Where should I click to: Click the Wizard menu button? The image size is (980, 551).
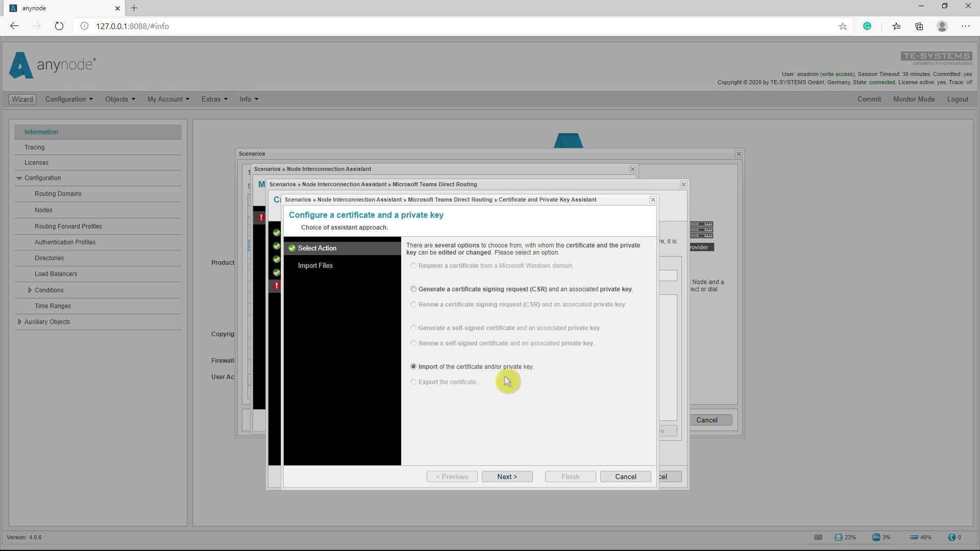22,99
